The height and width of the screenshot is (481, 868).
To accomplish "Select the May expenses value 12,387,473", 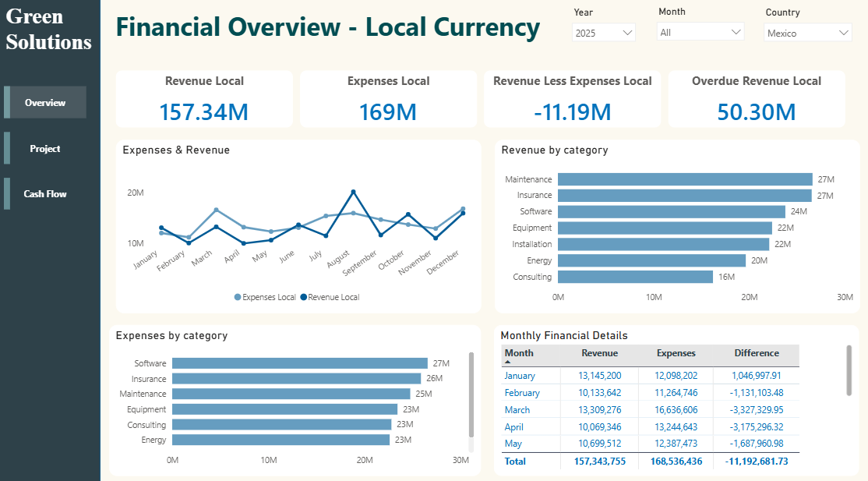I will 676,444.
